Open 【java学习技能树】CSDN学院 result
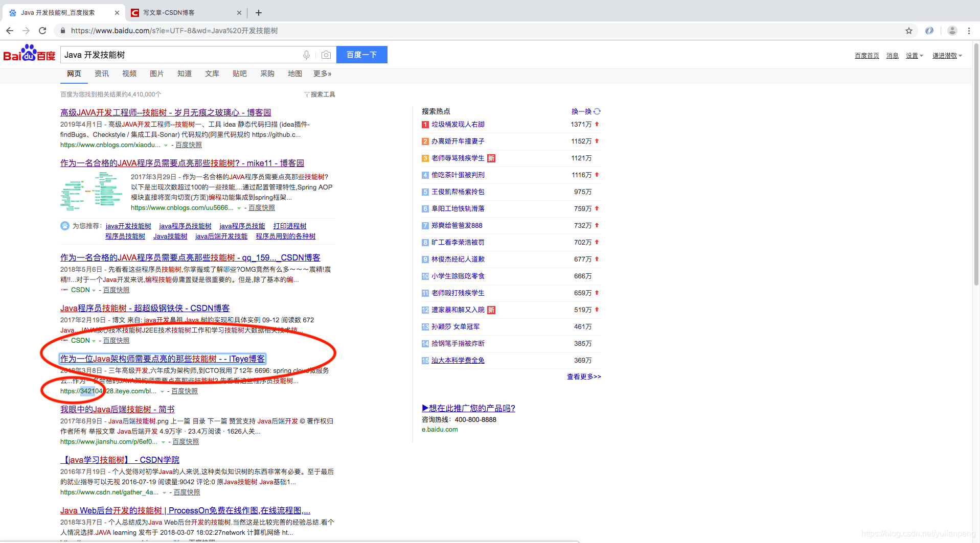Viewport: 980px width, 543px height. click(x=120, y=460)
